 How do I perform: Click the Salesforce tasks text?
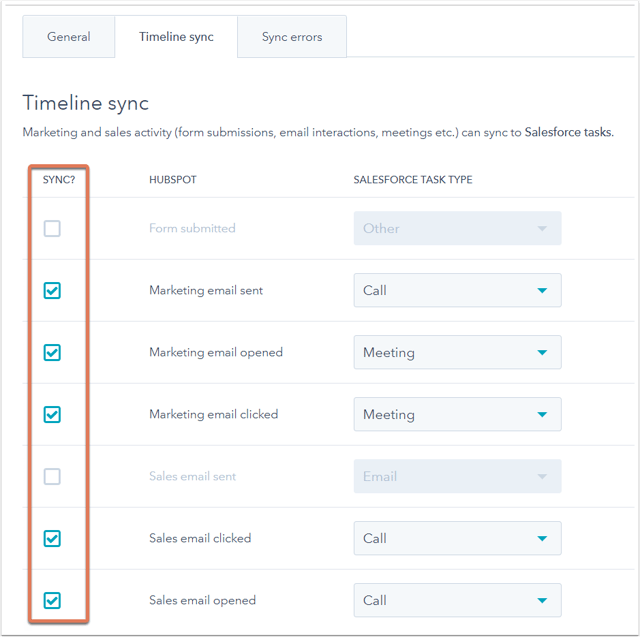pyautogui.click(x=569, y=132)
